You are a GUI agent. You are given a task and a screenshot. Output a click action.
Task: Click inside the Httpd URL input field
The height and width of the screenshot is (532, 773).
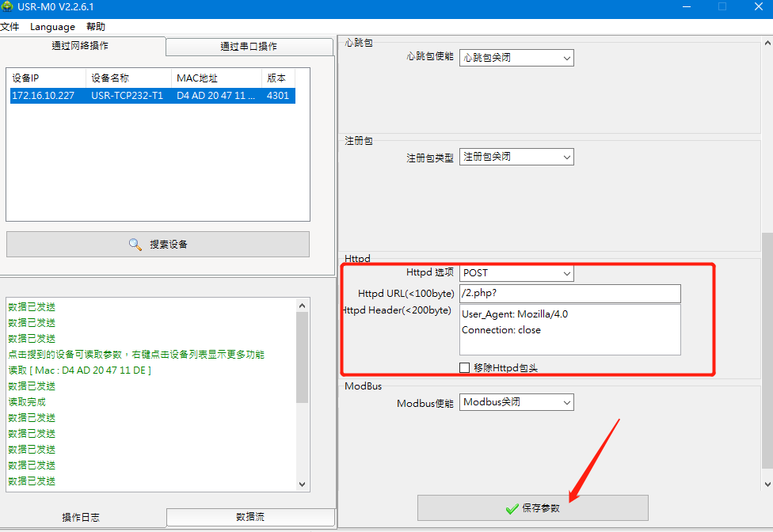pyautogui.click(x=569, y=294)
